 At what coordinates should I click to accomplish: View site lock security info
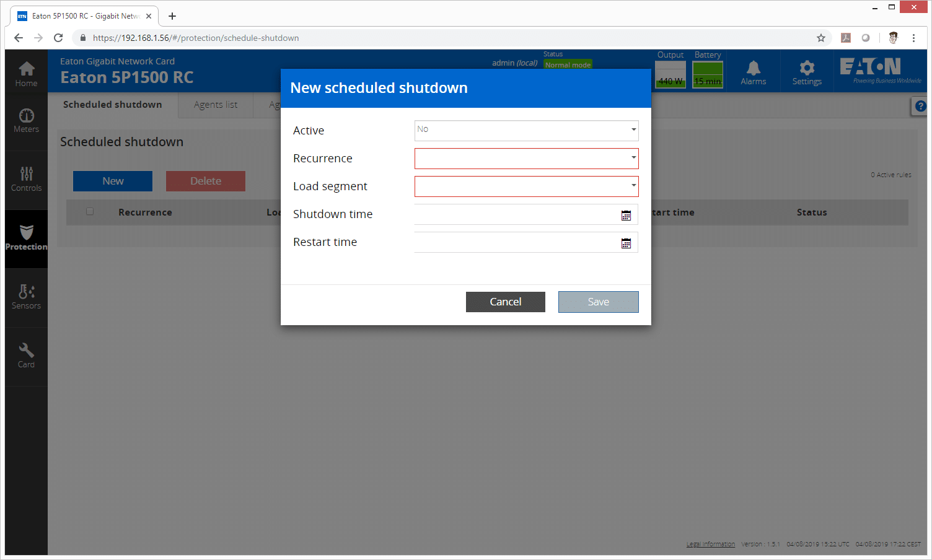coord(83,38)
